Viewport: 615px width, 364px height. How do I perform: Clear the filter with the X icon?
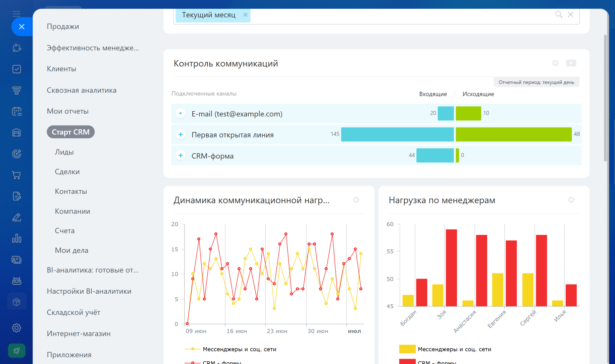(571, 14)
